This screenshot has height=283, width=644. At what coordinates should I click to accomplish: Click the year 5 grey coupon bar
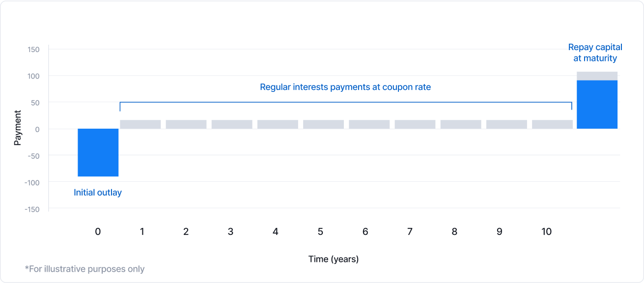(323, 124)
